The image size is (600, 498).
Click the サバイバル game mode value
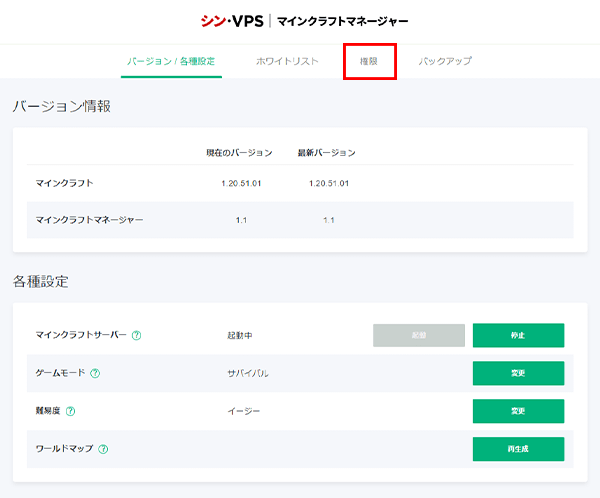click(248, 373)
